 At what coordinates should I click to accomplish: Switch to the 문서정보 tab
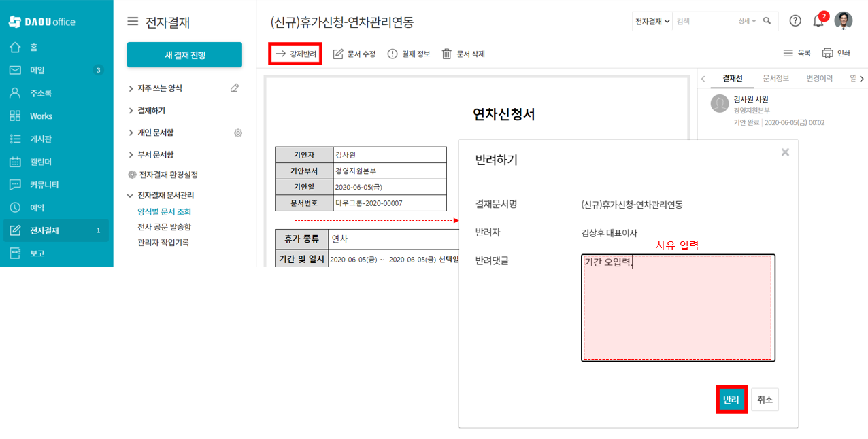(775, 78)
